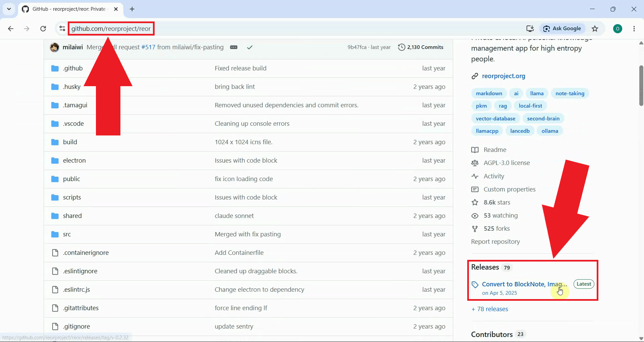This screenshot has width=644, height=342.
Task: Show commit check status checkmark
Action: tap(250, 47)
